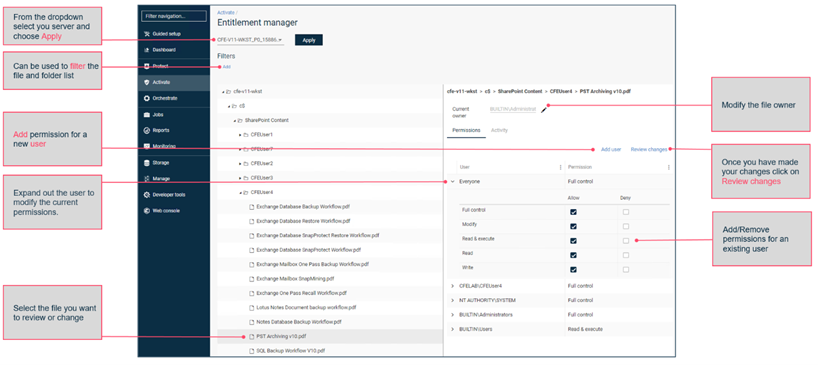The height and width of the screenshot is (365, 818).
Task: Click the SharePoint Content breadcrumb segment
Action: point(519,91)
